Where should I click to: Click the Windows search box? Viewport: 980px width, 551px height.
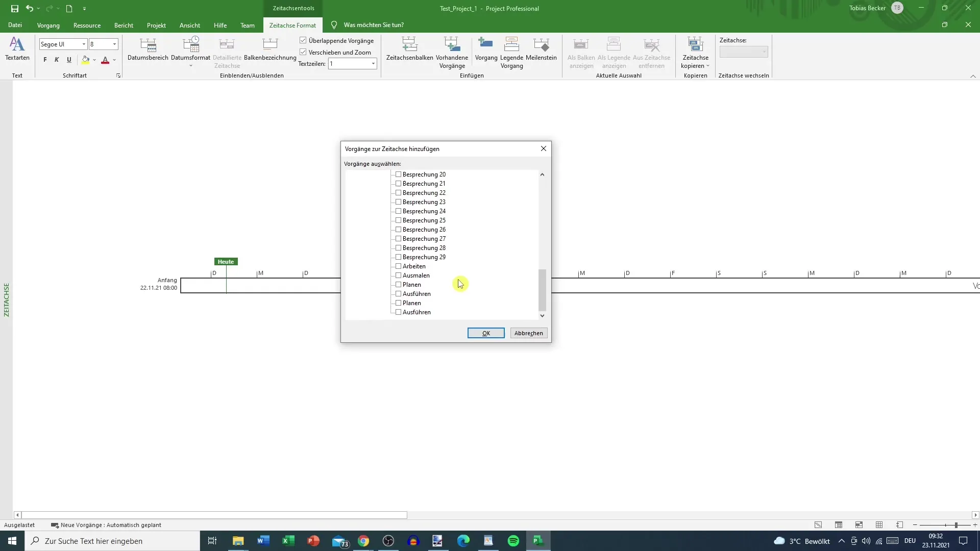click(112, 541)
